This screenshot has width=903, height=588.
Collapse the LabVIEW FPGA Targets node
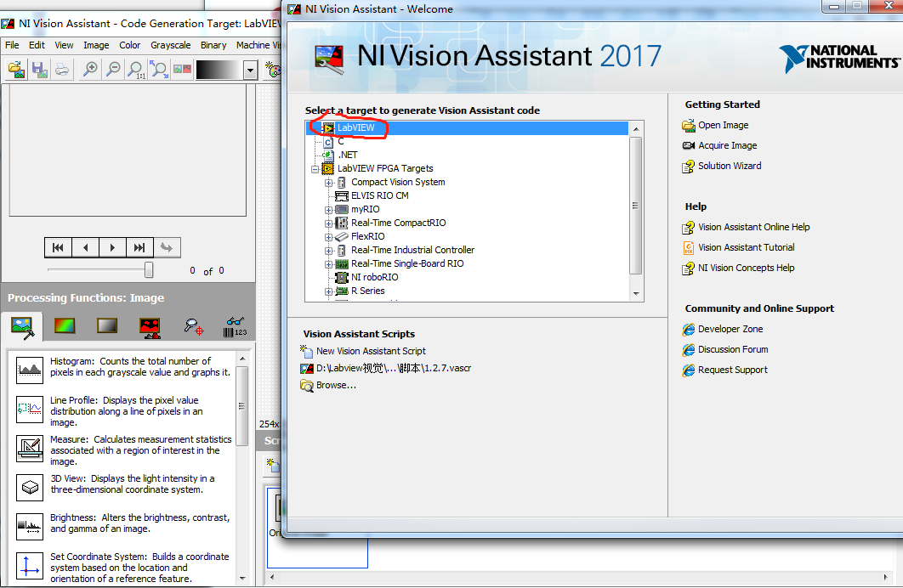[x=315, y=167]
